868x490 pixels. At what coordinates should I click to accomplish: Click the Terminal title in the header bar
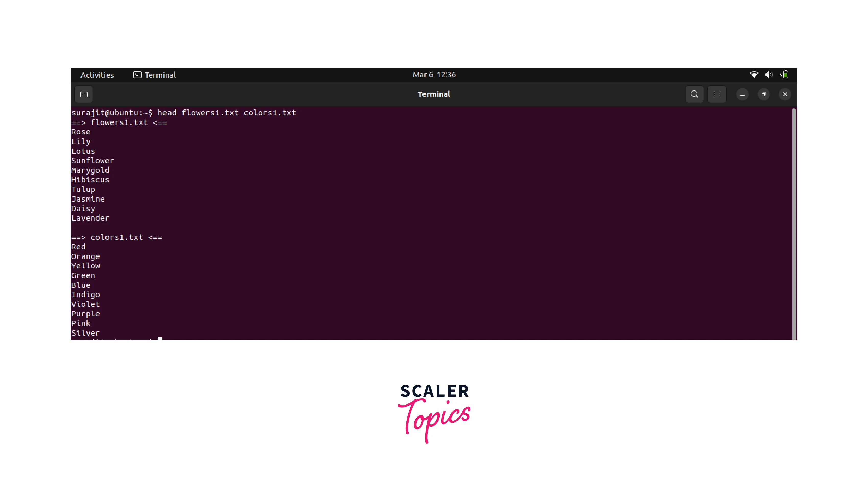(434, 94)
